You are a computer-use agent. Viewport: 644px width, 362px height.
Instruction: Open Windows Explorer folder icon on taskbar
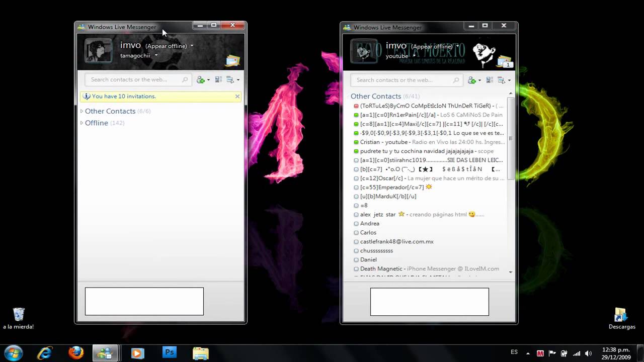(200, 353)
